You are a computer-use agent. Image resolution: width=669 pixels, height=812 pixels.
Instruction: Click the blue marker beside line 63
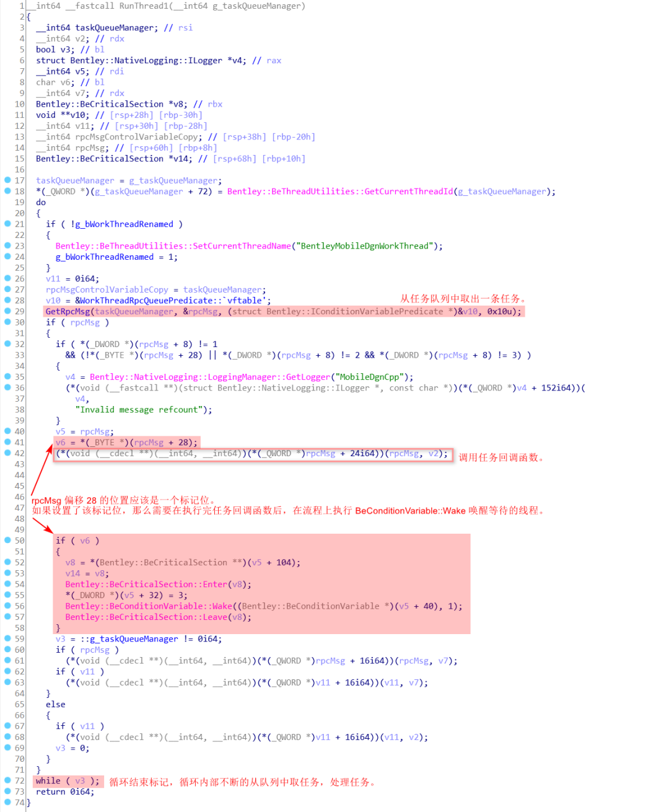(x=7, y=682)
